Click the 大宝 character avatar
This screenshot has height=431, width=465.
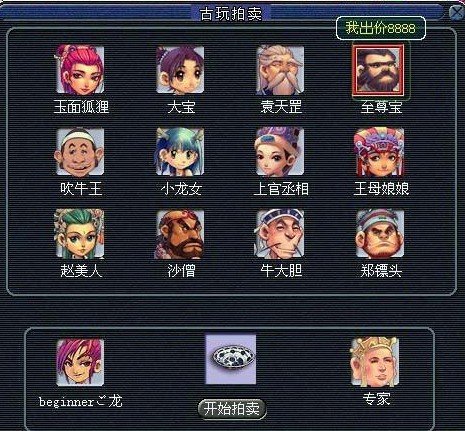(x=180, y=70)
